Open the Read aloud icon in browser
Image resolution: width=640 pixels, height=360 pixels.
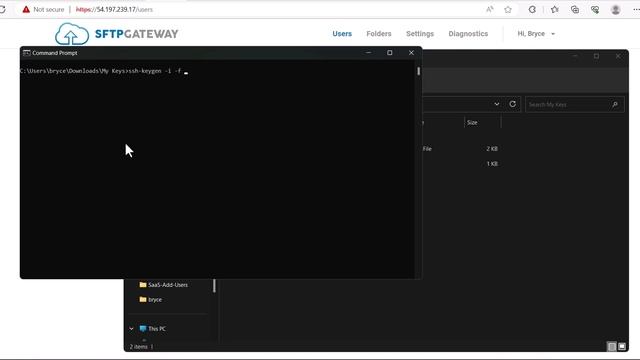tap(489, 9)
